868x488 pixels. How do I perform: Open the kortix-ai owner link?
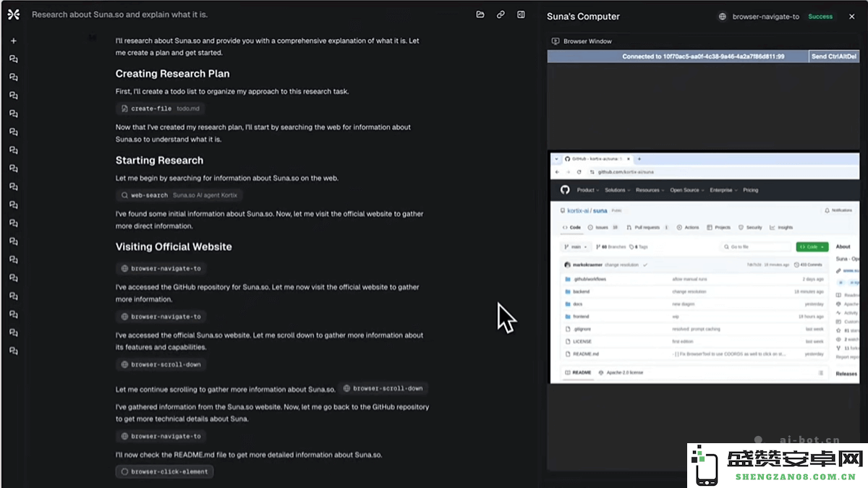click(x=577, y=210)
